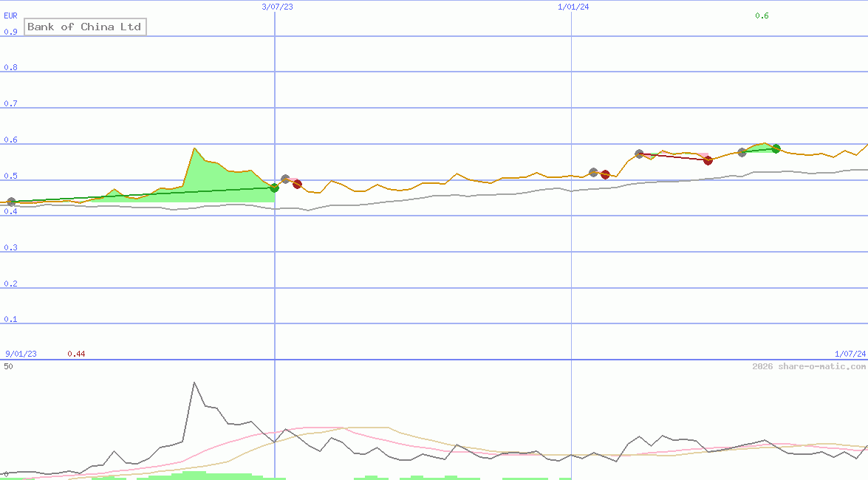Click the green 0.6 peak label
This screenshot has width=868, height=480.
[x=763, y=14]
